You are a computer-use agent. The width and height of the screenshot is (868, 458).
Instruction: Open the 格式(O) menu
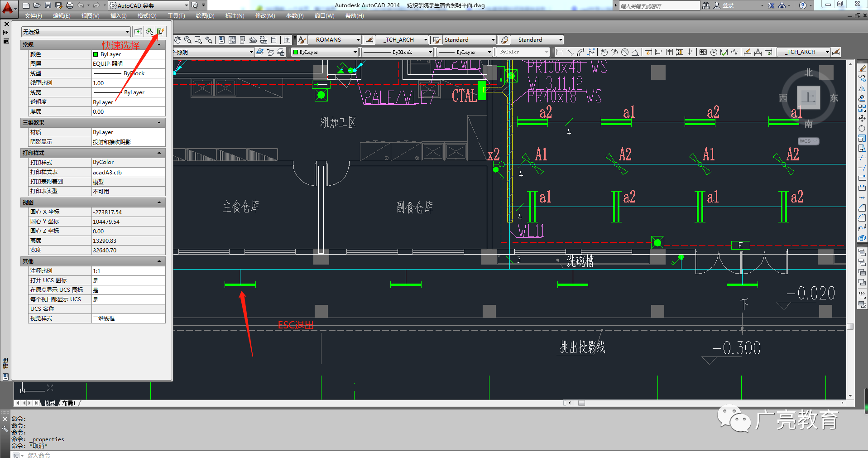pos(147,16)
